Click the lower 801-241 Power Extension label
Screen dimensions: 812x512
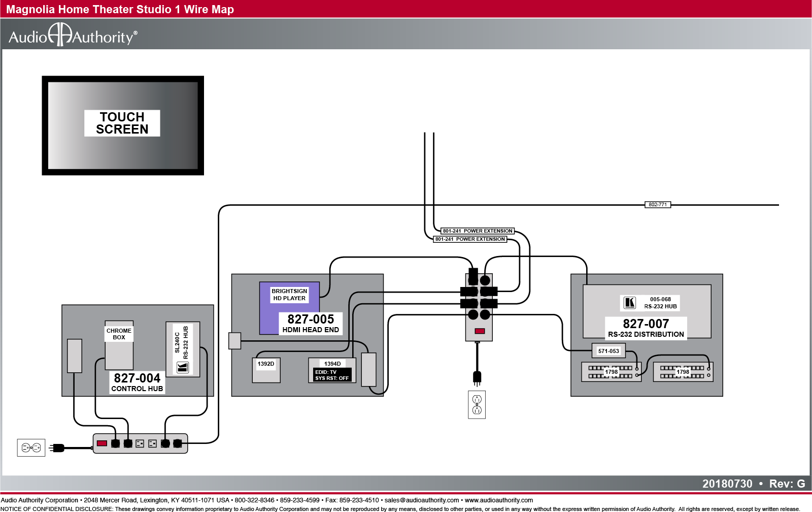pos(470,239)
